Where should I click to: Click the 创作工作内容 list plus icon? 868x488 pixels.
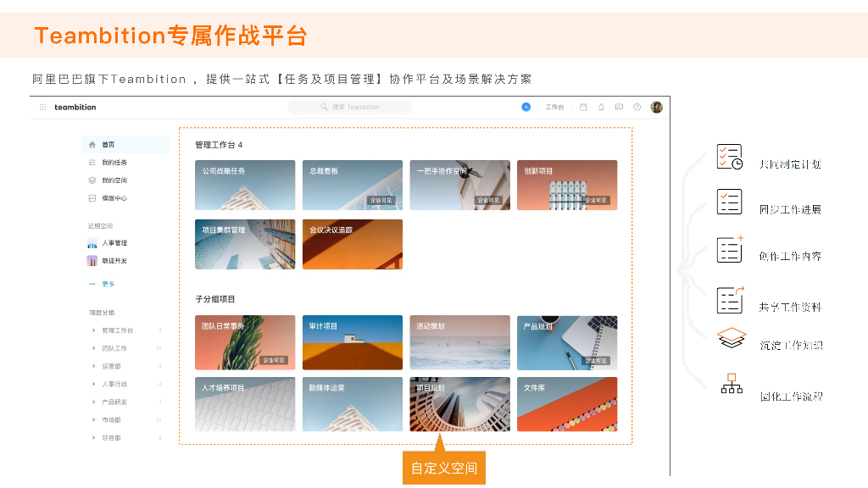pyautogui.click(x=730, y=249)
